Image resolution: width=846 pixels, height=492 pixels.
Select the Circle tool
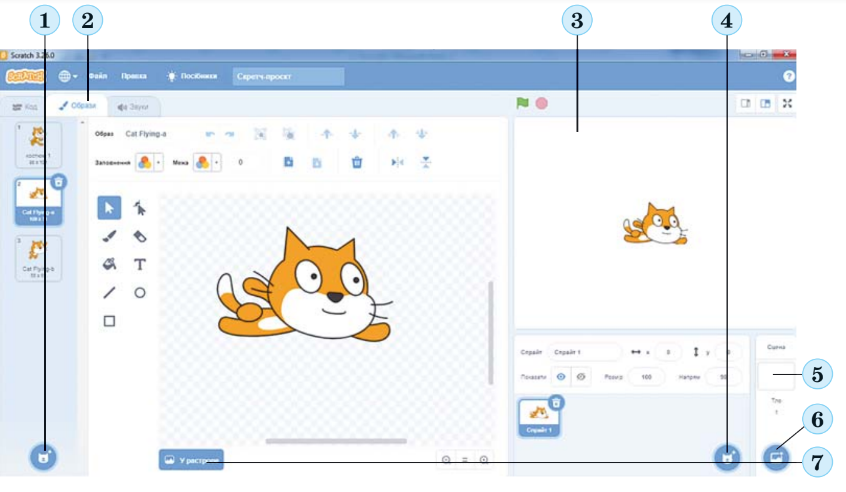click(140, 293)
